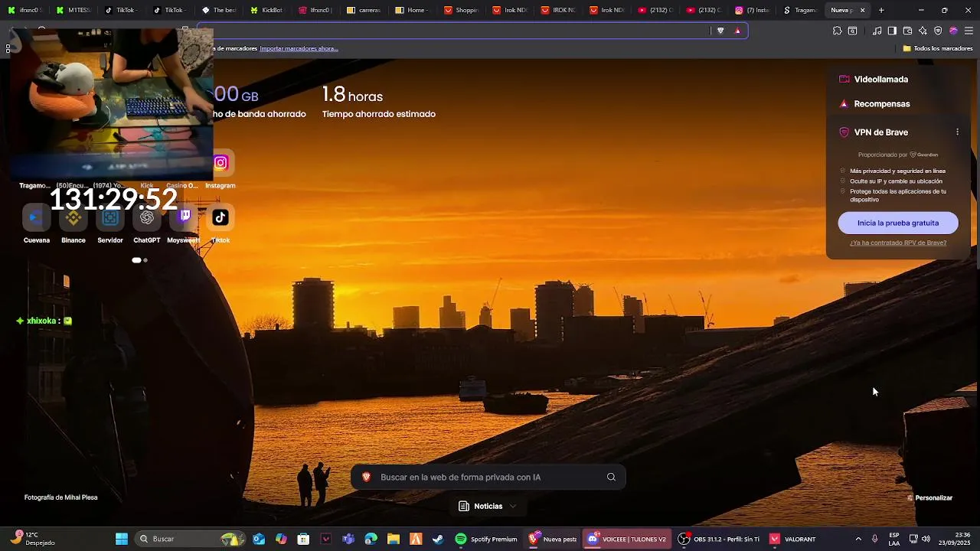Open the media playlist music note icon

pos(877,31)
